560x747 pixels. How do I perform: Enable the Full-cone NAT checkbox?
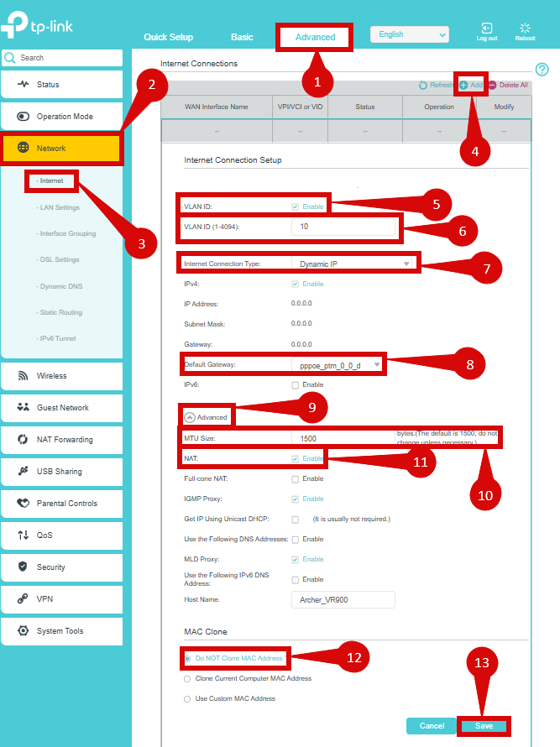tap(295, 478)
